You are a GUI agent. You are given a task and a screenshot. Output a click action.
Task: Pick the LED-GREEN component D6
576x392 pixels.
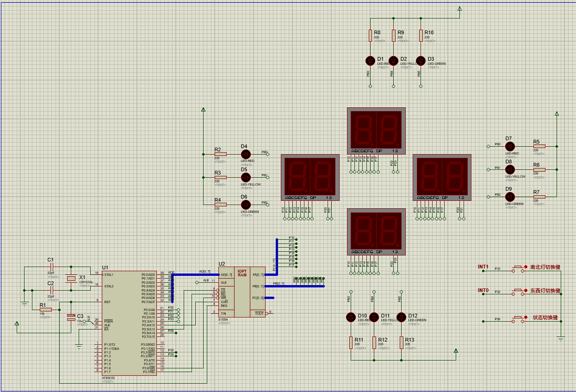click(246, 204)
